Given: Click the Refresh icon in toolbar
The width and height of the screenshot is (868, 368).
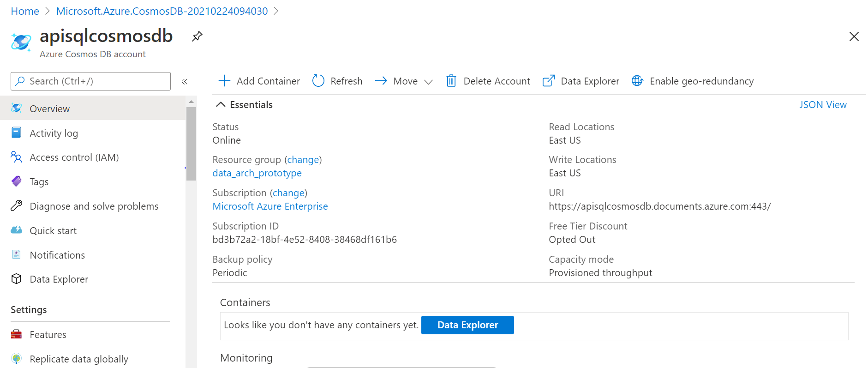Looking at the screenshot, I should [318, 81].
